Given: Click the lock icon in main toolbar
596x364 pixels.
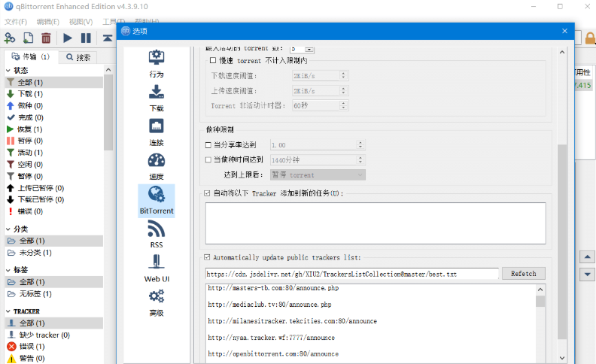Looking at the screenshot, I should pyautogui.click(x=590, y=38).
